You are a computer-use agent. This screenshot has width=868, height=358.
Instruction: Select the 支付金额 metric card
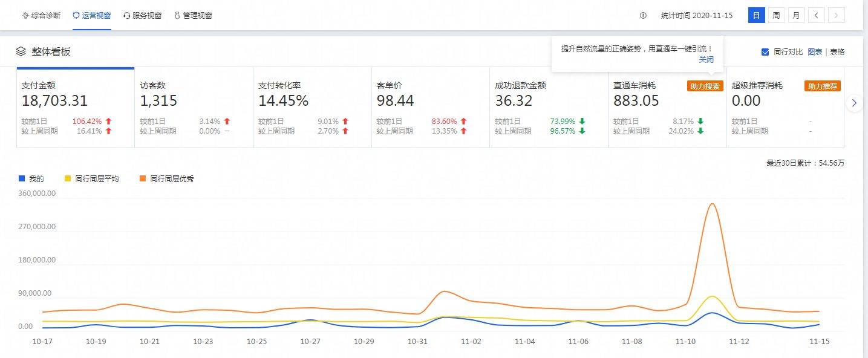coord(76,108)
